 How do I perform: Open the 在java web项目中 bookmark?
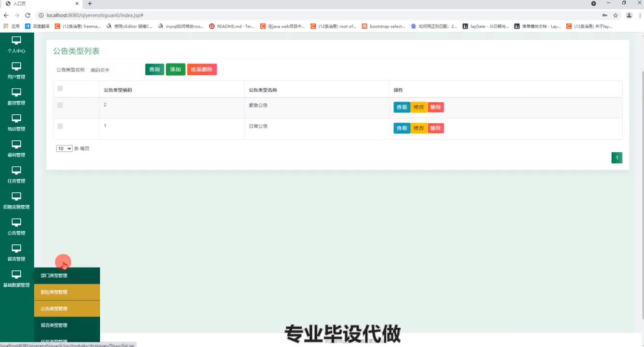pos(283,27)
